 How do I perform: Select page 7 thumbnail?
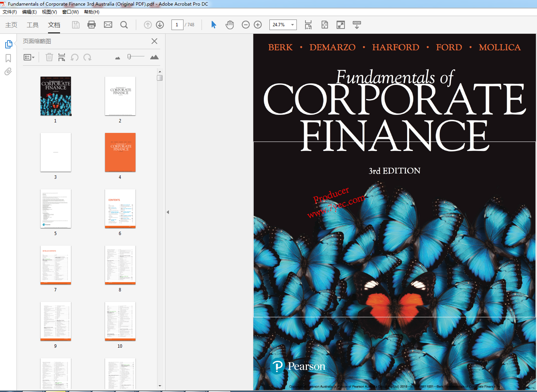[x=56, y=265]
